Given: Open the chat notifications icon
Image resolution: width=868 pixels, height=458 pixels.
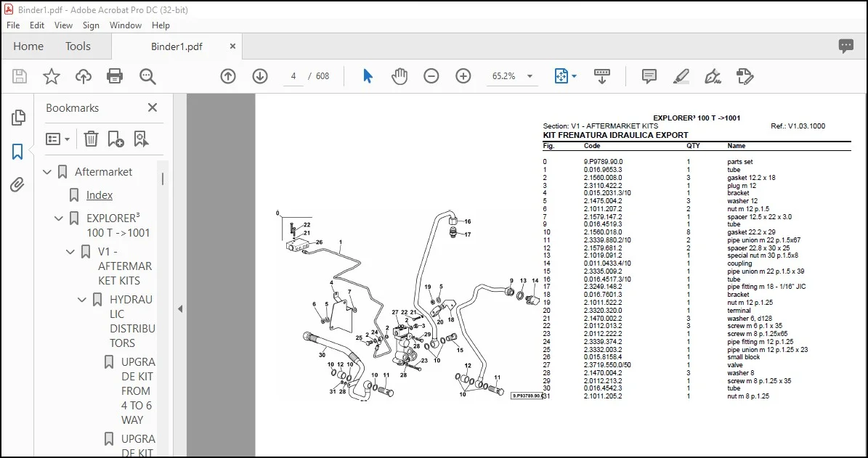Looking at the screenshot, I should (846, 46).
